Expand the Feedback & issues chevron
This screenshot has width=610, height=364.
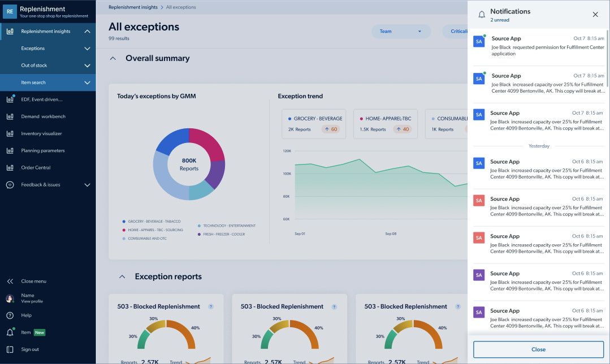click(87, 185)
